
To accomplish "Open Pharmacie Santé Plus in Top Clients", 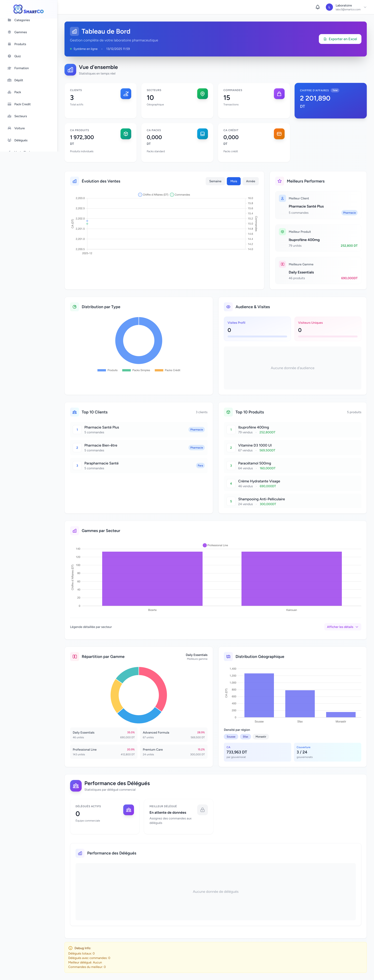I will (139, 430).
